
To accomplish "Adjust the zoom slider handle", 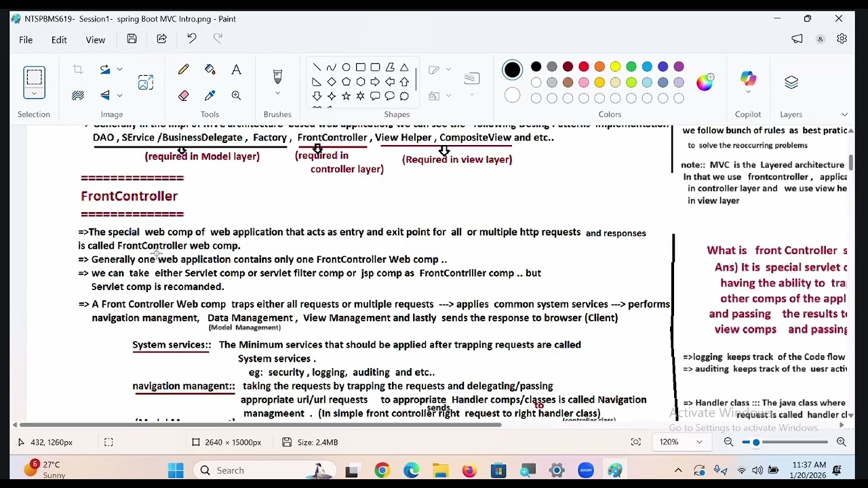I will click(x=756, y=442).
